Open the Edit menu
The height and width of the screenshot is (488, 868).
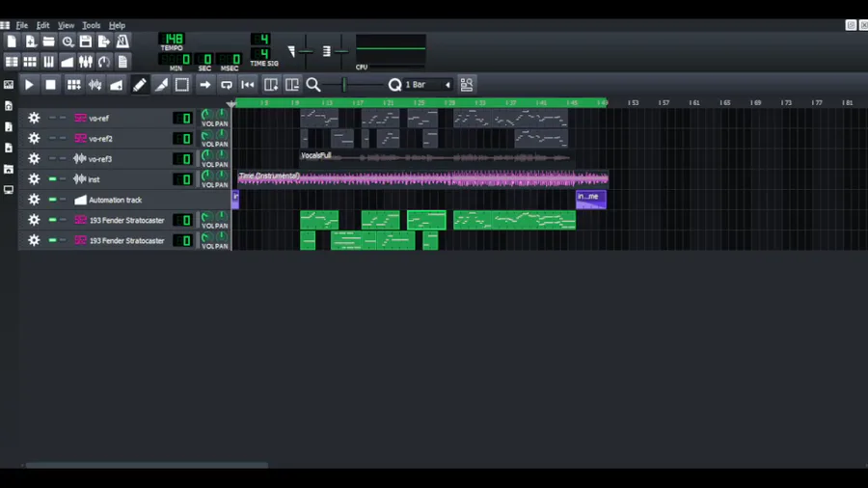coord(42,25)
